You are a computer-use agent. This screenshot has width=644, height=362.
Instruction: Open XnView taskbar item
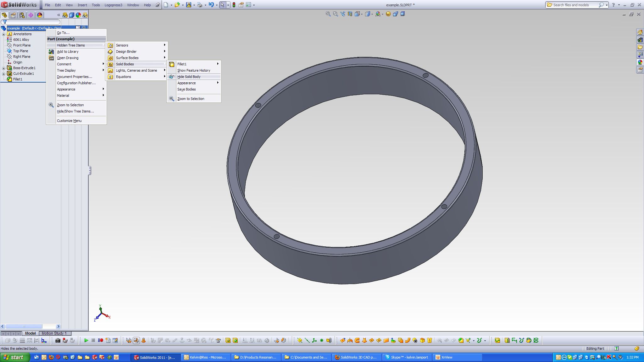[458, 357]
